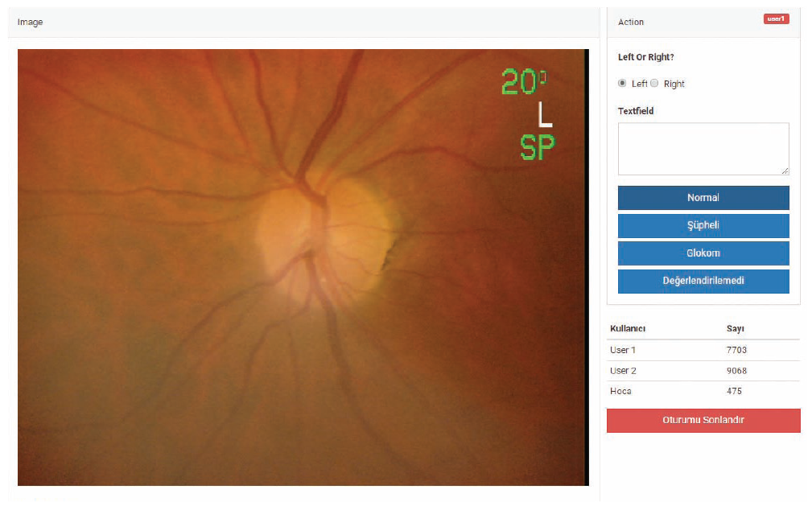
Task: Click the count value 475
Action: 734,391
